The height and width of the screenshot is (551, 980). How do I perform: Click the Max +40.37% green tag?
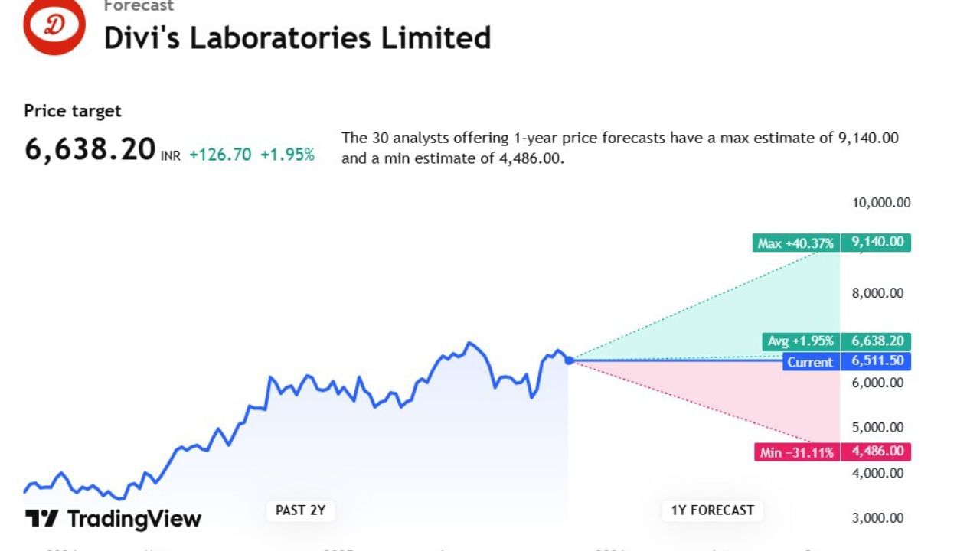[795, 243]
